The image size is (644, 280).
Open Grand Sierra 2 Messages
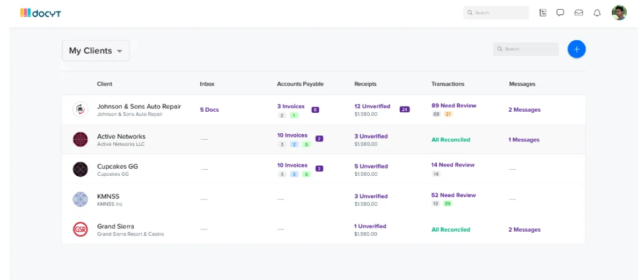[x=524, y=229]
